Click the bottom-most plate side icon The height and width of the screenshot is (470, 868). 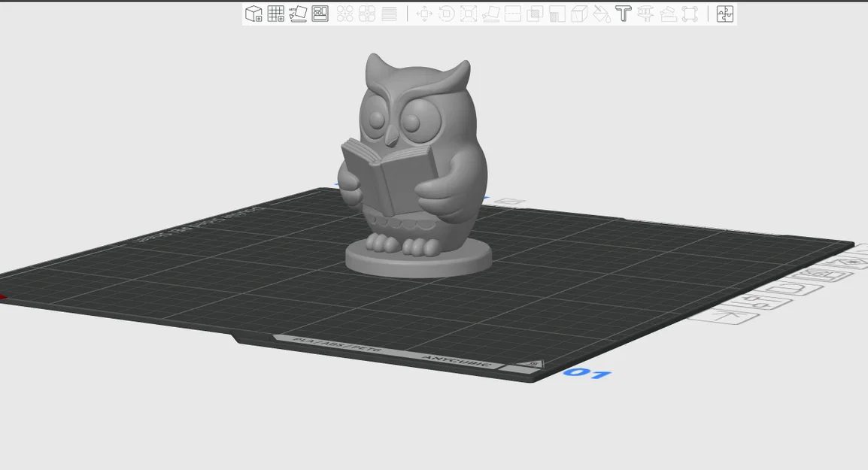click(x=724, y=317)
